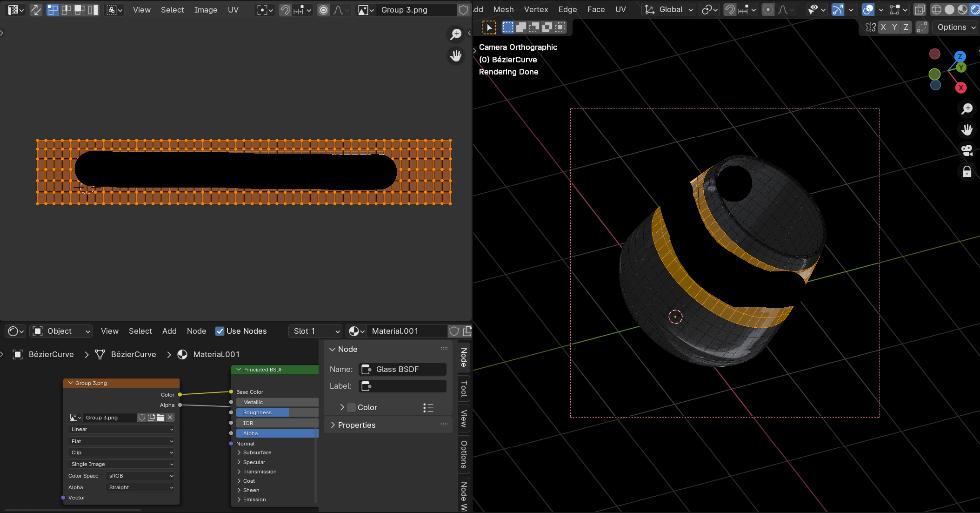The height and width of the screenshot is (513, 980).
Task: Open the Mesh menu
Action: click(x=503, y=10)
